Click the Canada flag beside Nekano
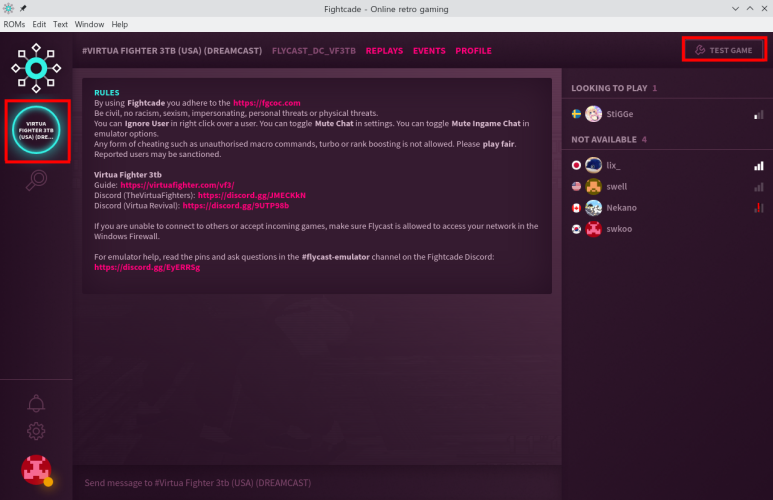Screen dimensions: 773x500 576,208
